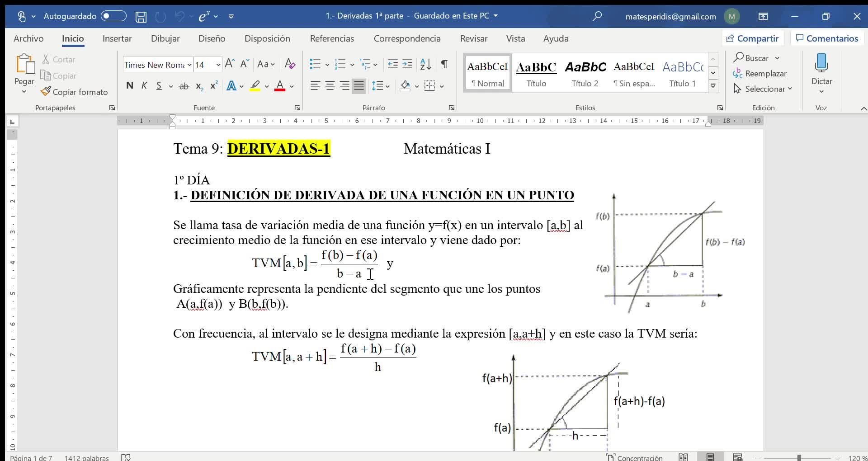Toggle bold formatting with N button
This screenshot has width=868, height=461.
coord(130,86)
